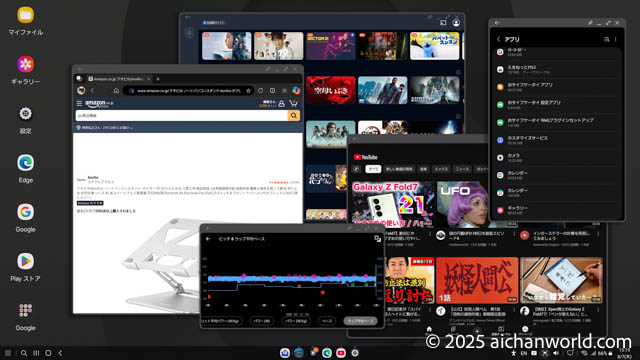Play the Galaxy Z Fold7 video thumbnail
The height and width of the screenshot is (360, 640).
(x=392, y=204)
